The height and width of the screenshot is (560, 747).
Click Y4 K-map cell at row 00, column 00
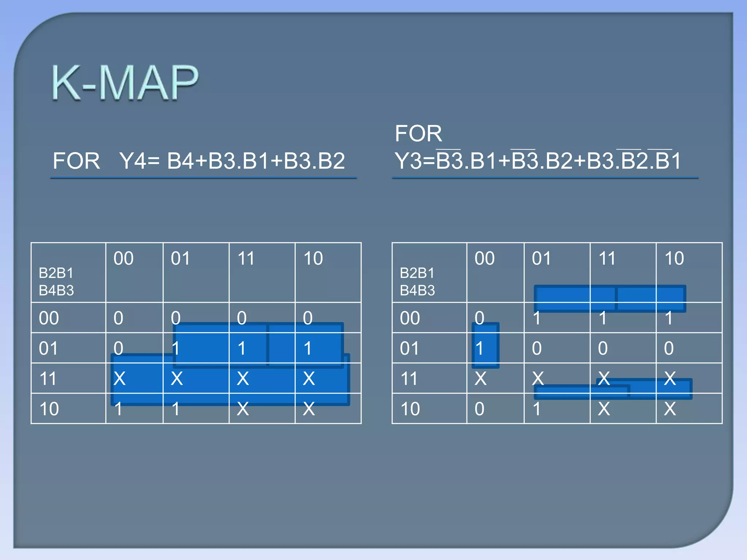point(134,318)
